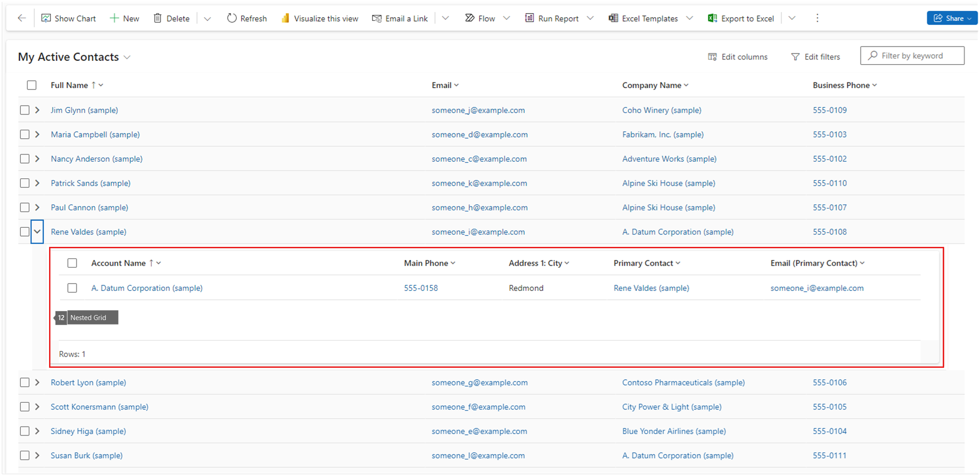This screenshot has height=476, width=980.
Task: Click the Email a Link icon
Action: coord(377,18)
